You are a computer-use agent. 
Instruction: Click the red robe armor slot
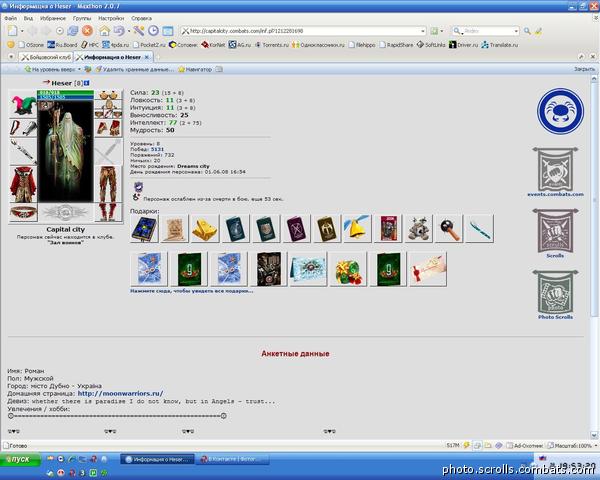click(x=23, y=184)
